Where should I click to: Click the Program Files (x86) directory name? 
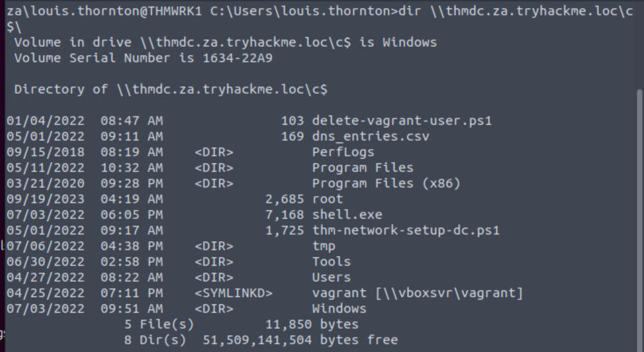pos(386,183)
